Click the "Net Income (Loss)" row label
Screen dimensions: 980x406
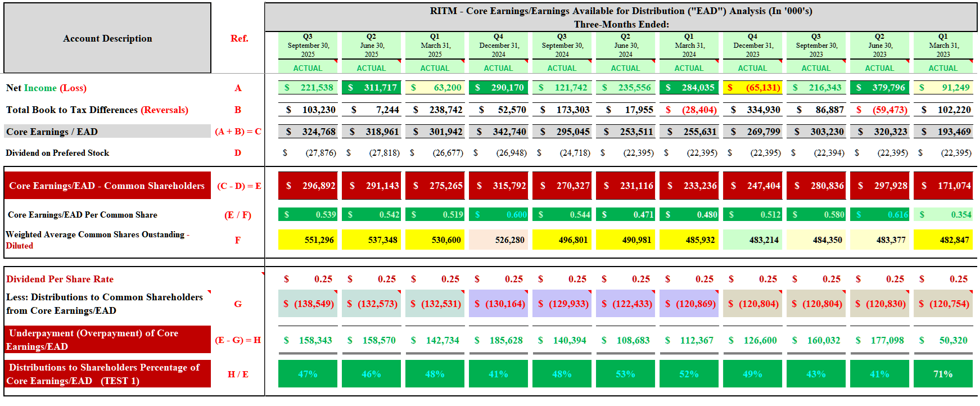point(46,88)
